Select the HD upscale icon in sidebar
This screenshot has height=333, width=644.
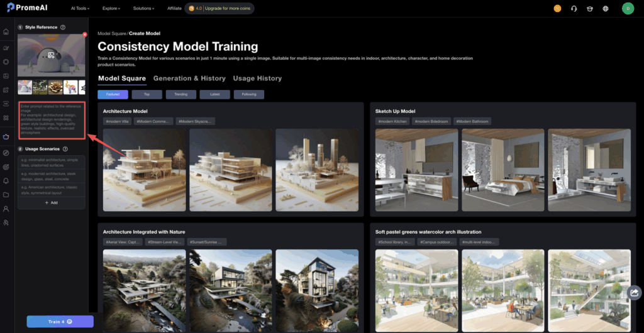point(6,104)
